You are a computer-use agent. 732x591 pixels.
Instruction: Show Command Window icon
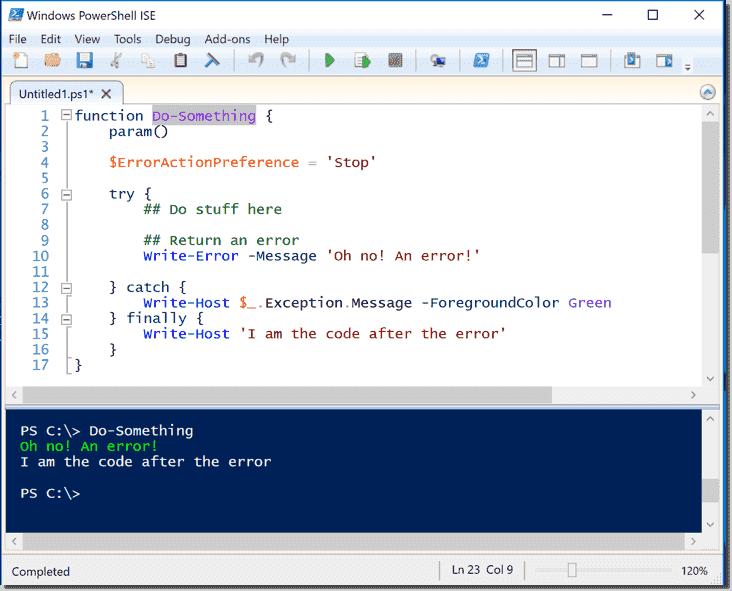[632, 60]
